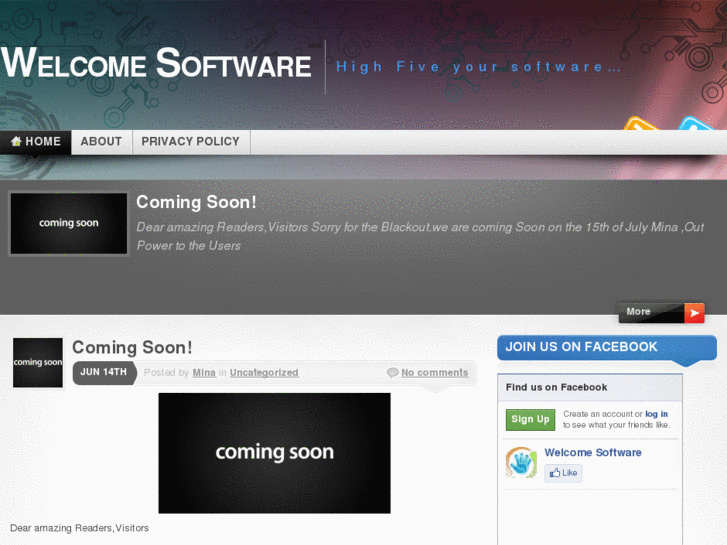This screenshot has width=727, height=545.
Task: Click the speech bubble comments icon
Action: point(393,372)
